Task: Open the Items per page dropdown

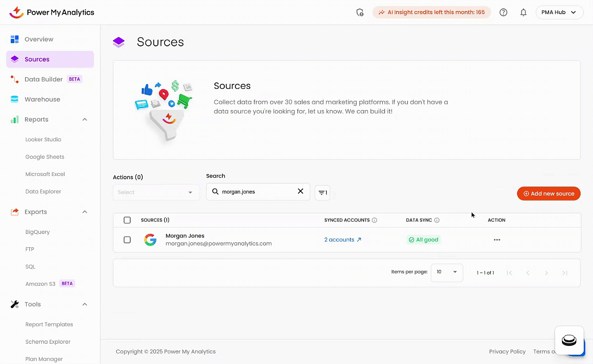Action: coord(447,272)
